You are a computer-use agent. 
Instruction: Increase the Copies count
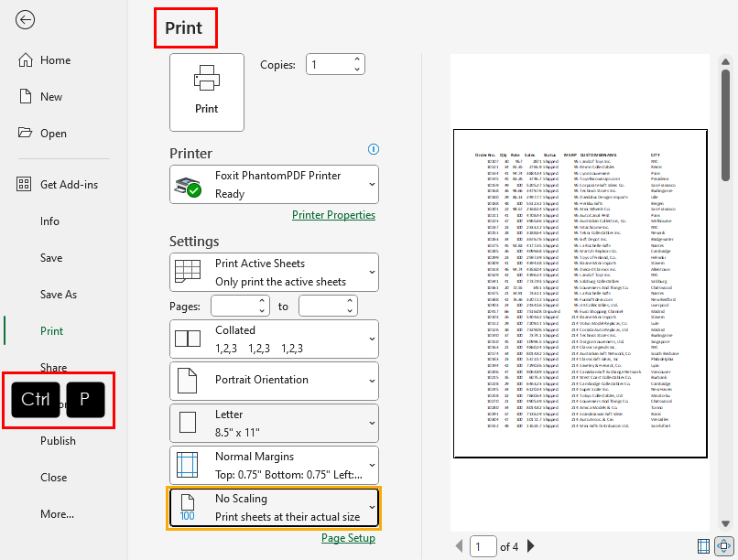click(x=357, y=59)
